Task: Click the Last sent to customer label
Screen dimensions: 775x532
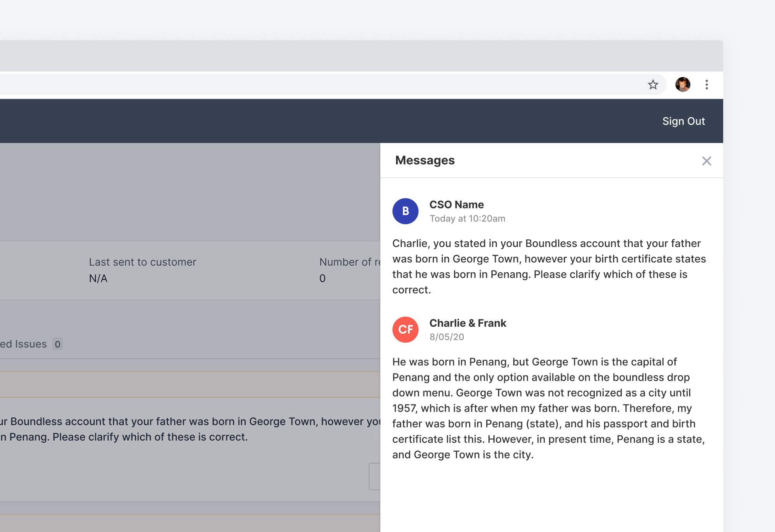Action: (142, 262)
